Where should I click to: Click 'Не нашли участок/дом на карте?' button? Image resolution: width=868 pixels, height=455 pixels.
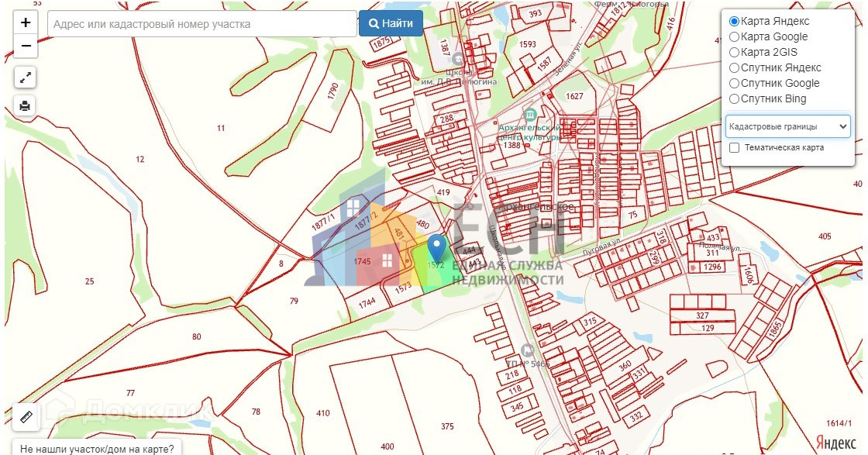(97, 448)
